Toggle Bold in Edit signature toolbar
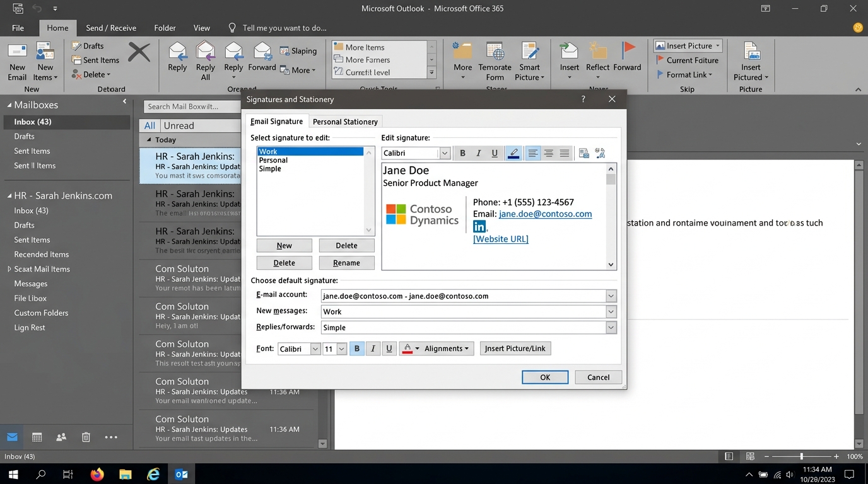Image resolution: width=868 pixels, height=484 pixels. coord(462,153)
